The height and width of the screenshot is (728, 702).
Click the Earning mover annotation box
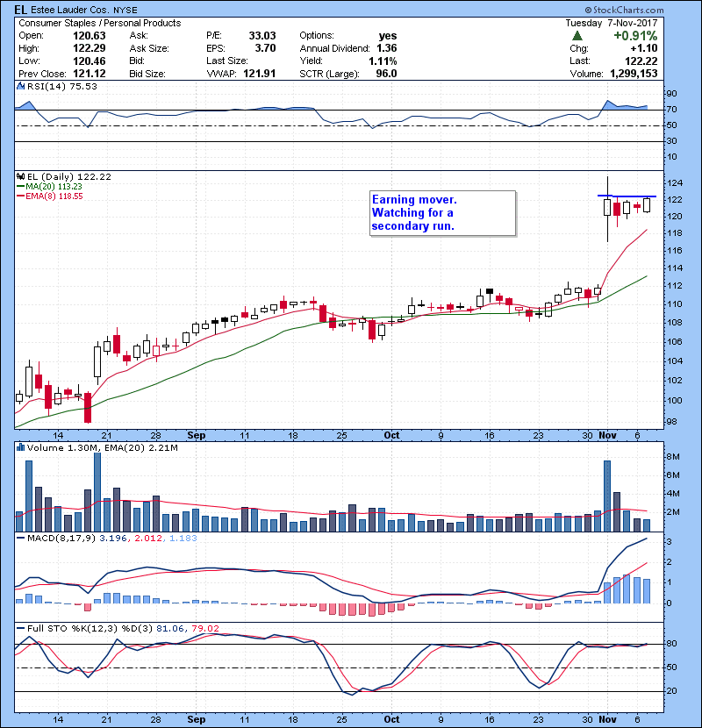443,213
